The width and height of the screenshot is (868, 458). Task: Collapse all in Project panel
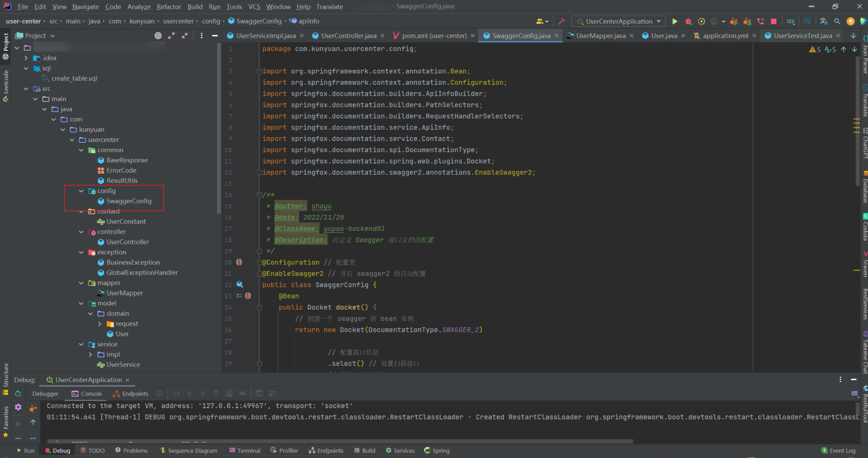(x=185, y=36)
